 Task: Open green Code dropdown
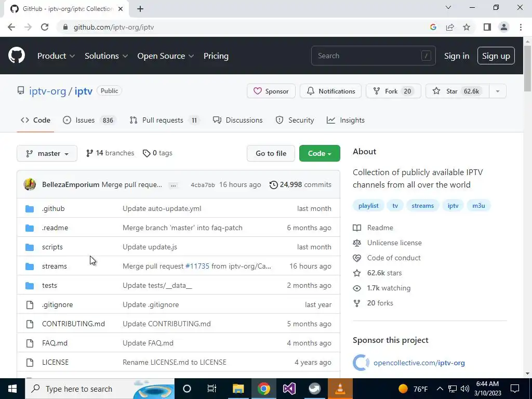pos(320,153)
